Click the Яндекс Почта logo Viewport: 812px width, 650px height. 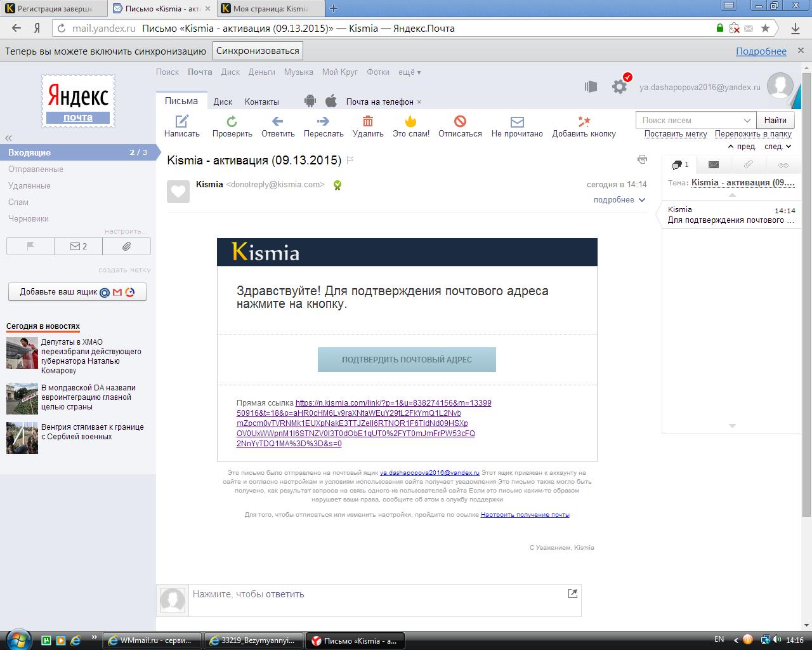(x=78, y=101)
